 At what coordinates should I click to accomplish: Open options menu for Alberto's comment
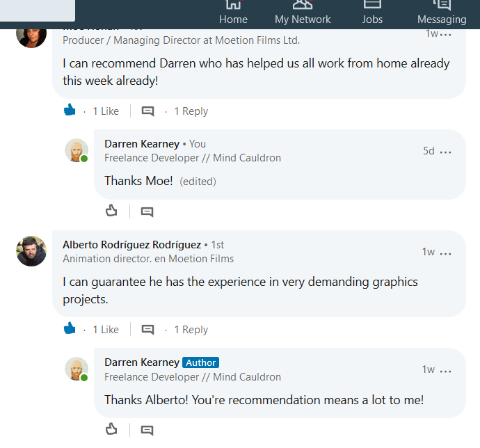tap(445, 253)
